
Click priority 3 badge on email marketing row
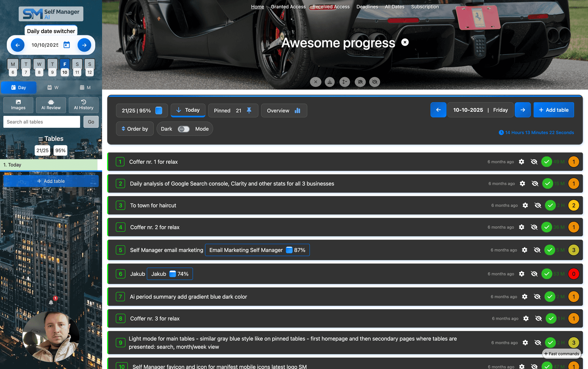[x=574, y=250]
